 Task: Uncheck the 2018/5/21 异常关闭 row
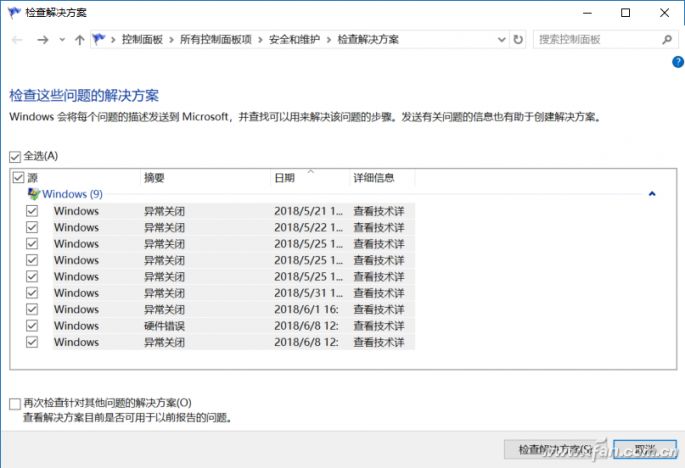pos(32,211)
